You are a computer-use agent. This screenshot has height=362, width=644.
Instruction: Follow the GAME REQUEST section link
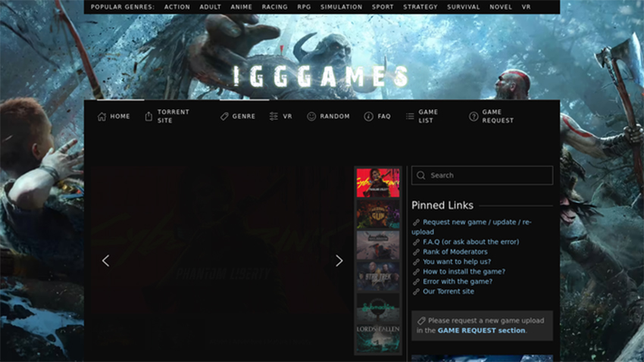coord(481,331)
